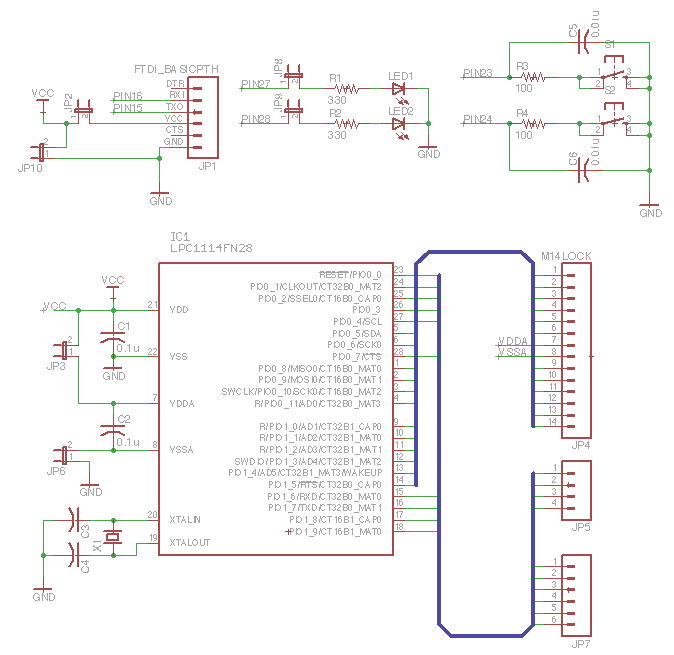Click the LPC1114FN28 part name
This screenshot has width=674, height=655.
[x=211, y=248]
